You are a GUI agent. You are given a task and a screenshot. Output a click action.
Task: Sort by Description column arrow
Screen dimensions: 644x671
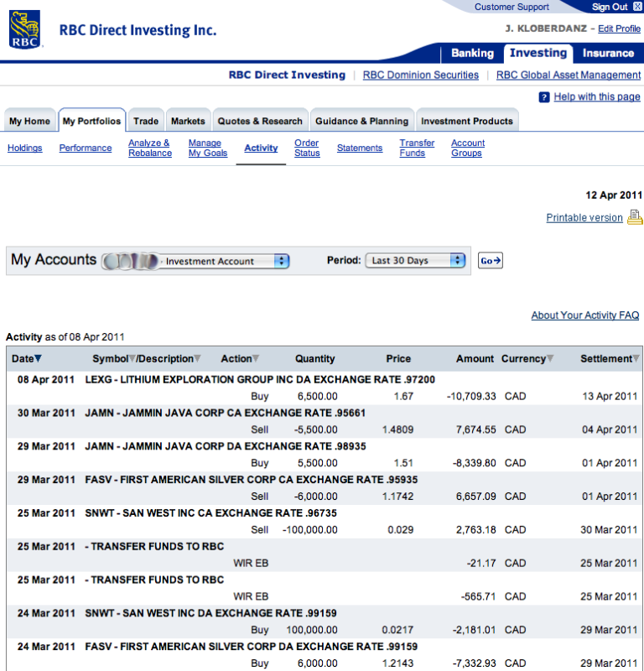pyautogui.click(x=197, y=358)
